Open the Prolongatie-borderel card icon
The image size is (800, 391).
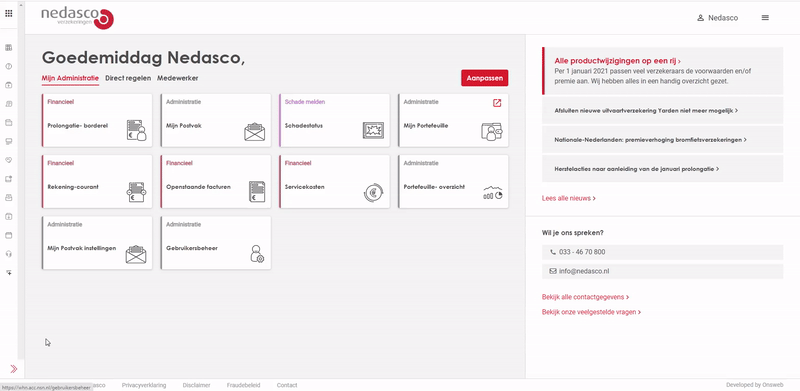click(136, 130)
